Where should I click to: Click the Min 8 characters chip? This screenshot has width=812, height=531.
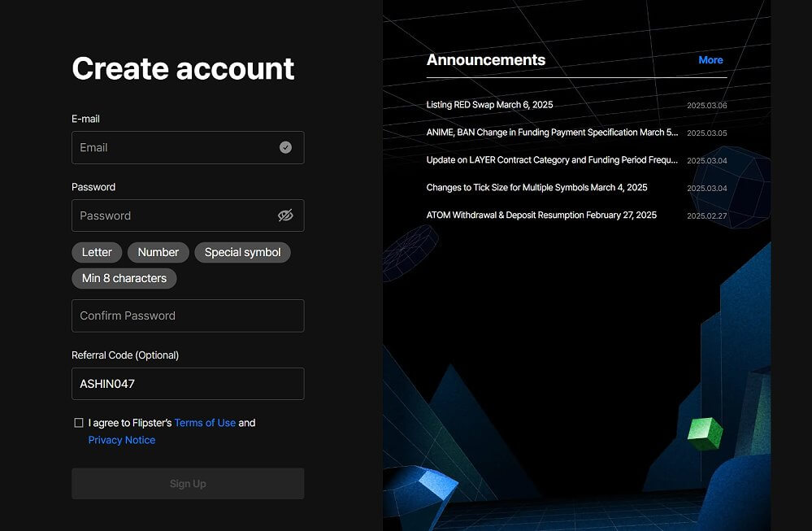(124, 278)
